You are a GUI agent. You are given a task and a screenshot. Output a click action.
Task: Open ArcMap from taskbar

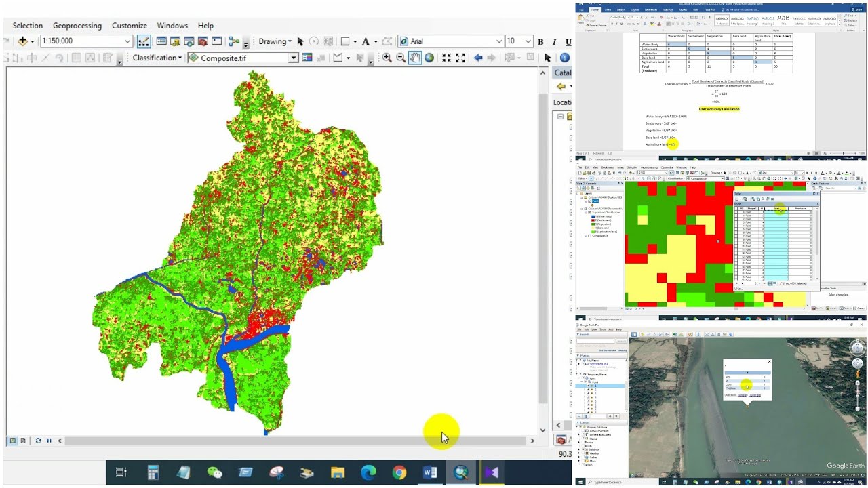[461, 472]
